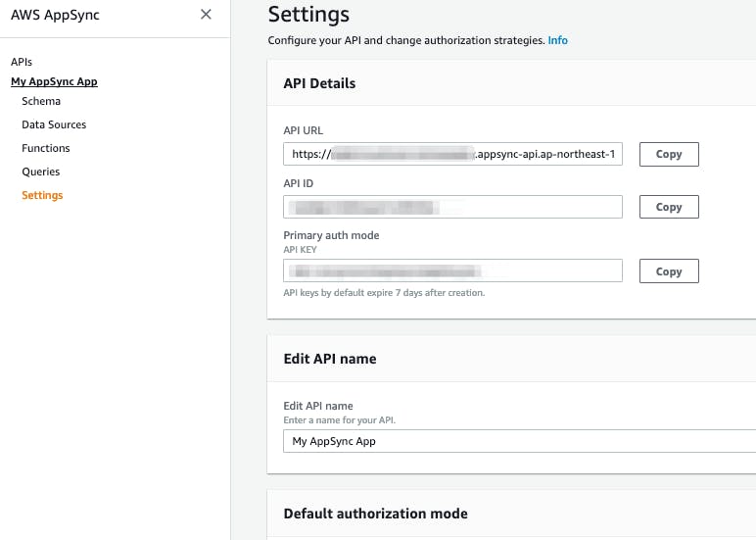756x540 pixels.
Task: Click inside the API URL field
Action: [x=452, y=154]
